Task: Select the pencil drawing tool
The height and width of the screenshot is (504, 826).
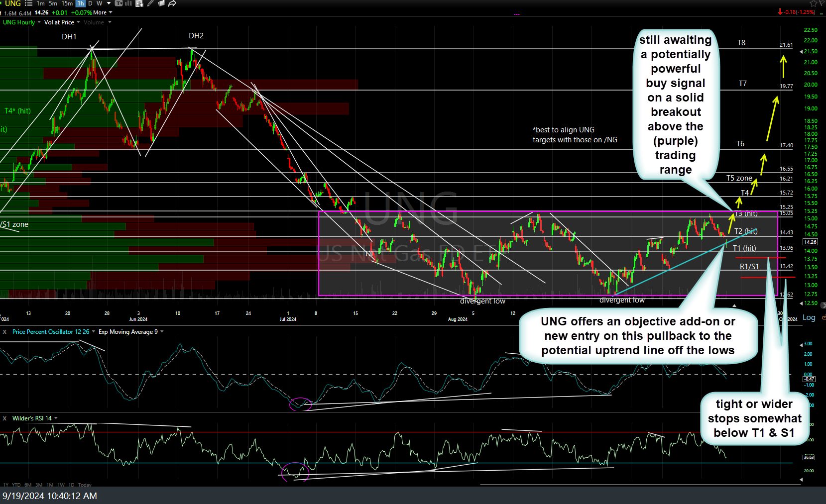Action: pyautogui.click(x=150, y=3)
